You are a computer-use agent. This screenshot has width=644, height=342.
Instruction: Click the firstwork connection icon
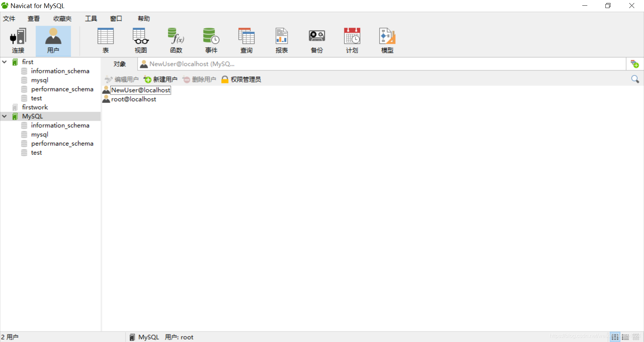pyautogui.click(x=15, y=107)
